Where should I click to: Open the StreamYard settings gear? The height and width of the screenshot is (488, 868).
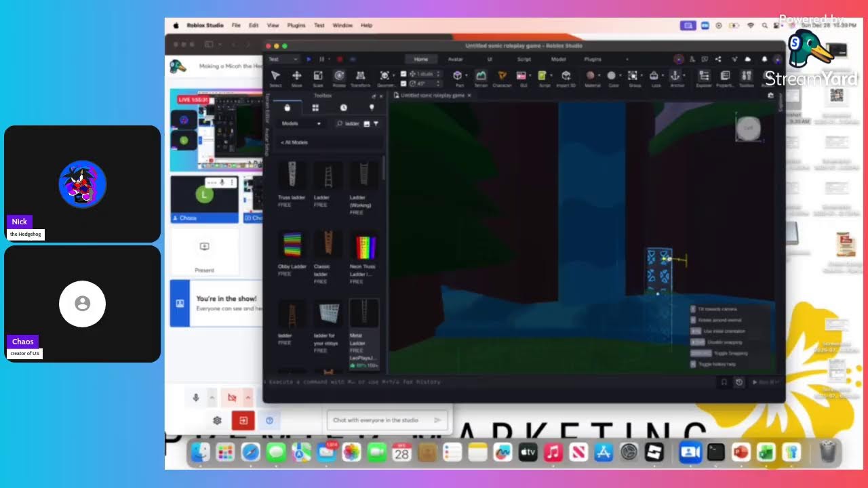coord(217,420)
